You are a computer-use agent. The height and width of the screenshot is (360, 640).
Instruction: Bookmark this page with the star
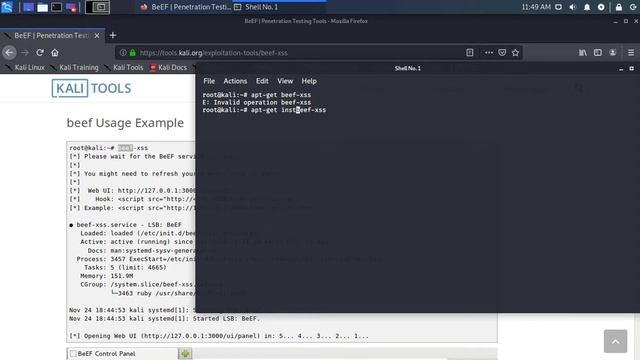[x=516, y=53]
